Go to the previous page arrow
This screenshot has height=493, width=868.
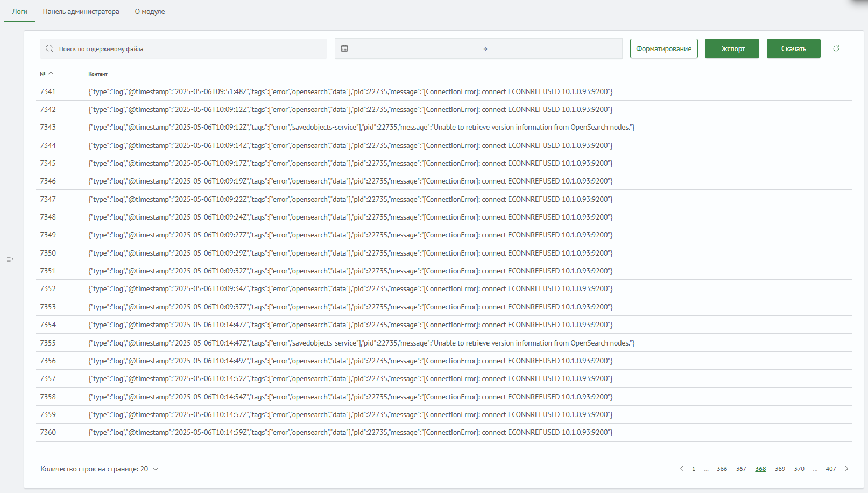pos(681,469)
